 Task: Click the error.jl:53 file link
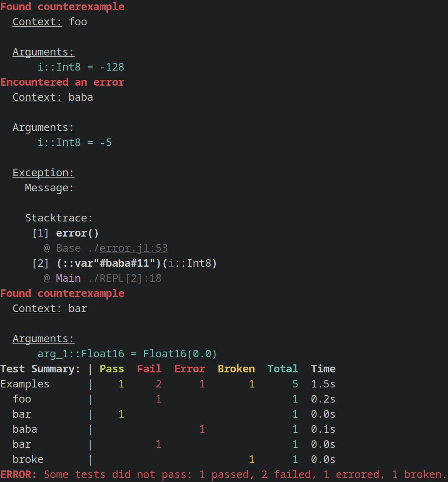click(x=134, y=248)
